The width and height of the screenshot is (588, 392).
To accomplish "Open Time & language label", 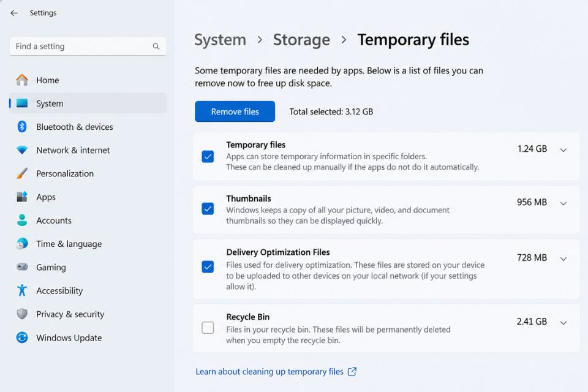I will (69, 244).
